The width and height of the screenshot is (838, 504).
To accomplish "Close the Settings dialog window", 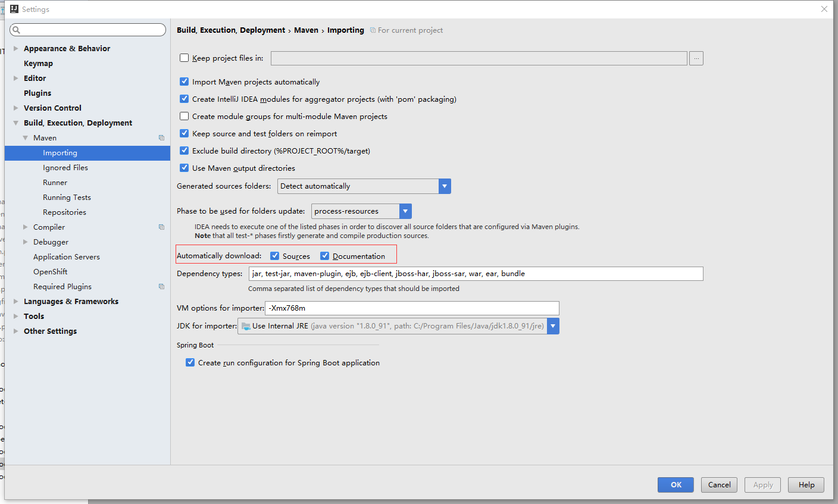I will pyautogui.click(x=824, y=9).
